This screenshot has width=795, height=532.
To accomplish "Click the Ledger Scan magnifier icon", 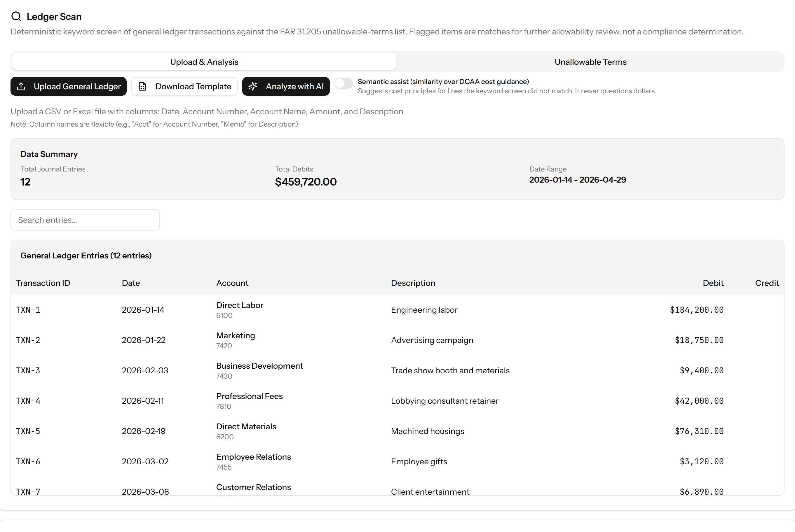I will click(x=16, y=16).
